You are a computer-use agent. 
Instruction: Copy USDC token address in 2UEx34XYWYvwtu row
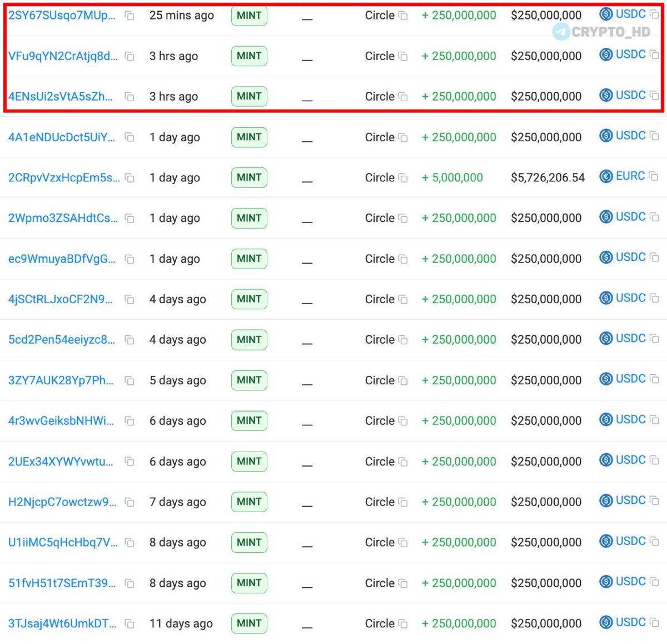coord(654,460)
